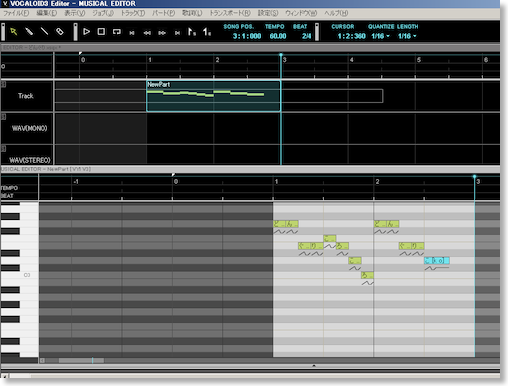Toggle the end marker icon
The image size is (508, 386).
(207, 32)
